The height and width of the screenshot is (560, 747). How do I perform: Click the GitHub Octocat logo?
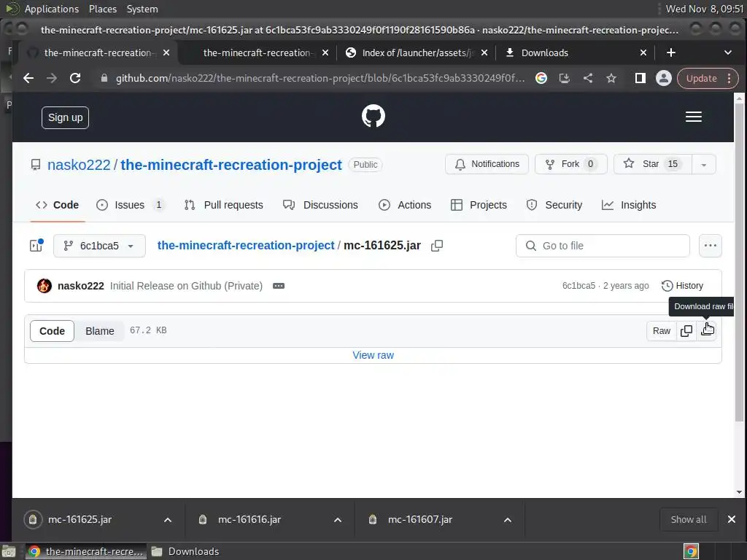click(373, 116)
